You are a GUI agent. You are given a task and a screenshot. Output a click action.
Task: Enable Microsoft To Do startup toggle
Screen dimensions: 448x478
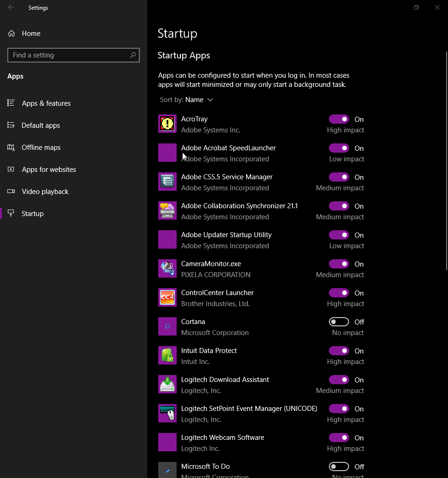(339, 467)
